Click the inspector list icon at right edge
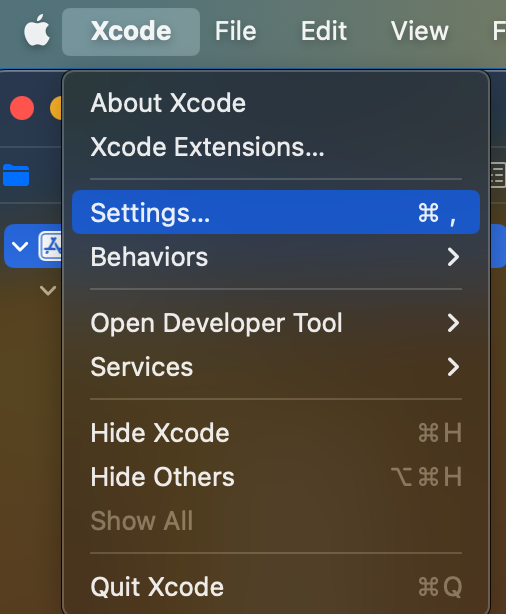Image resolution: width=506 pixels, height=614 pixels. click(498, 175)
